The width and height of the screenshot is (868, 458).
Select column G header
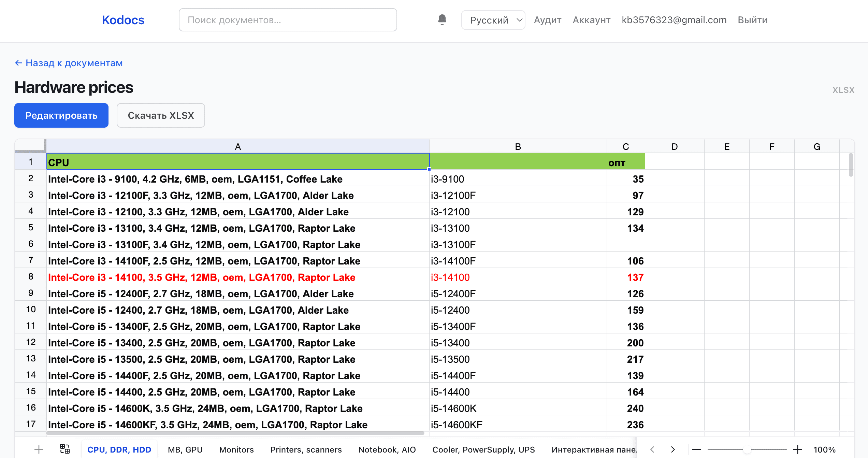tap(817, 146)
